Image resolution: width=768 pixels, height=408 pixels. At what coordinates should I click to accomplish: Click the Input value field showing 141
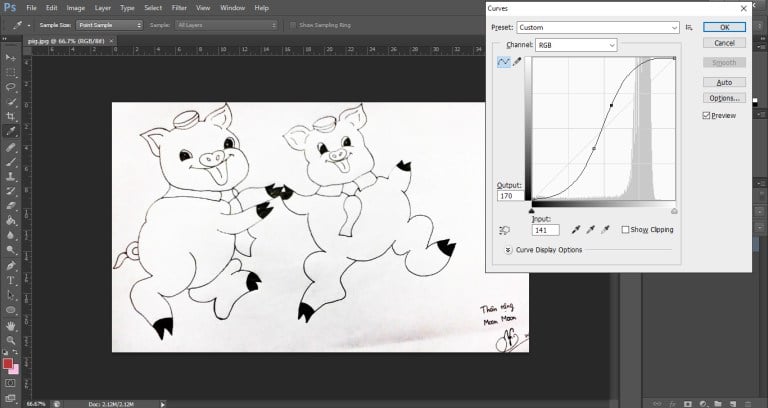pyautogui.click(x=545, y=230)
